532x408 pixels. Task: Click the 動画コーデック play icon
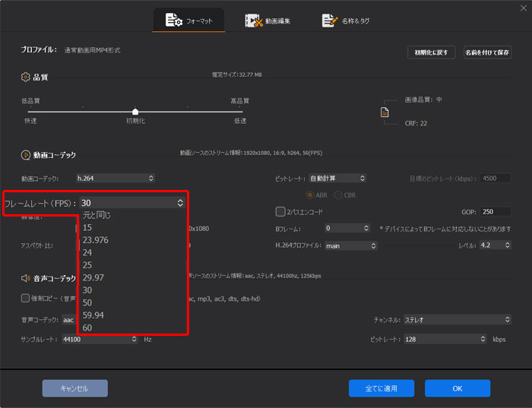25,155
